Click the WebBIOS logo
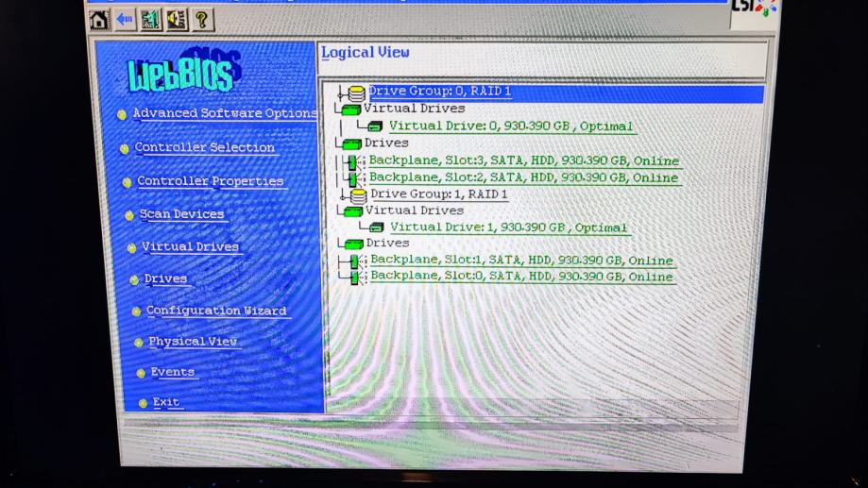Viewport: 868px width, 488px height. coord(184,71)
